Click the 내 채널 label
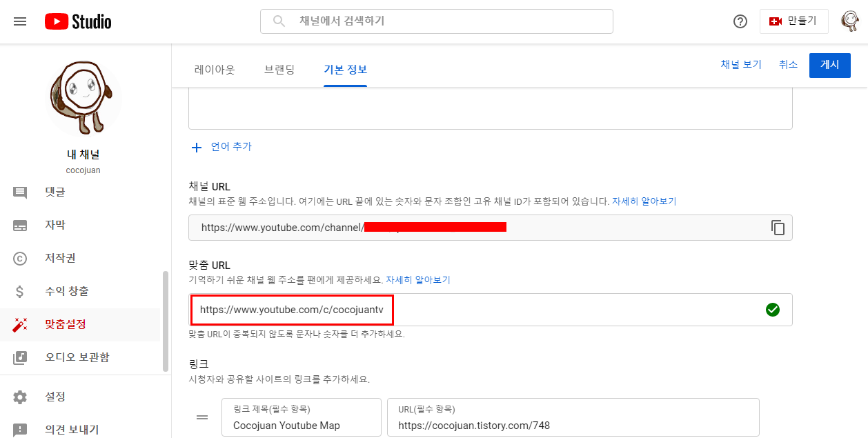Image resolution: width=868 pixels, height=438 pixels. [83, 155]
